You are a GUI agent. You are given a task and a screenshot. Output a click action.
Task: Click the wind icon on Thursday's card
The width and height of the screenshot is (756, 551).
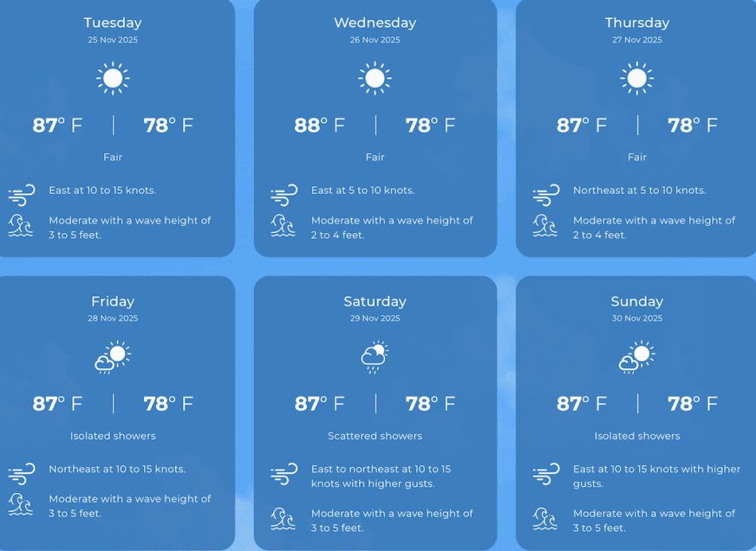pos(546,194)
